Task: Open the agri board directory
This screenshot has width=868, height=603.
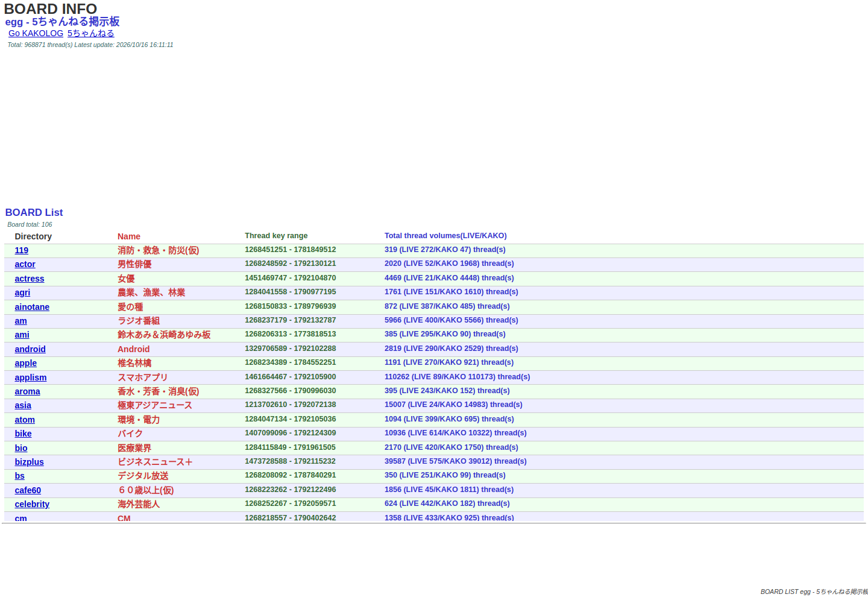Action: click(22, 292)
